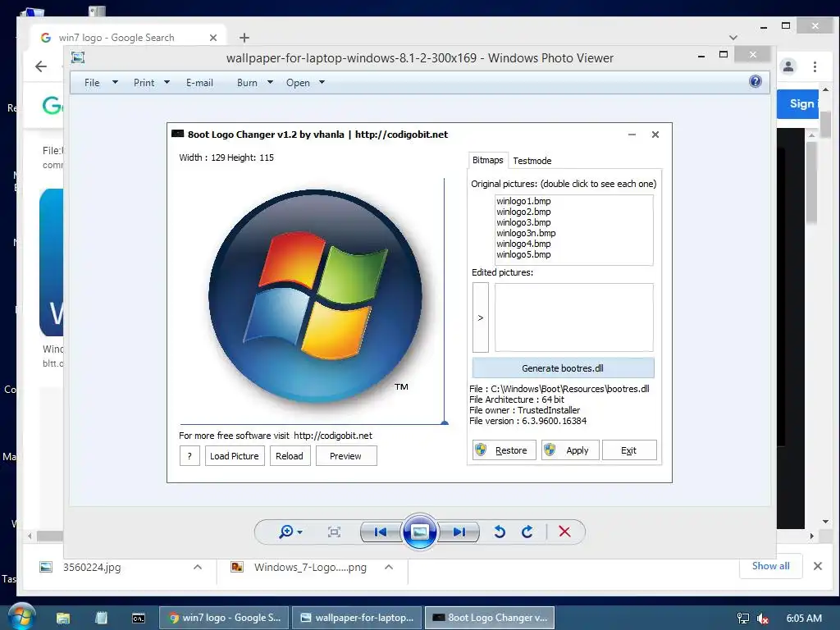The height and width of the screenshot is (630, 840).
Task: Click the preview slider handle at bottom
Action: click(445, 422)
